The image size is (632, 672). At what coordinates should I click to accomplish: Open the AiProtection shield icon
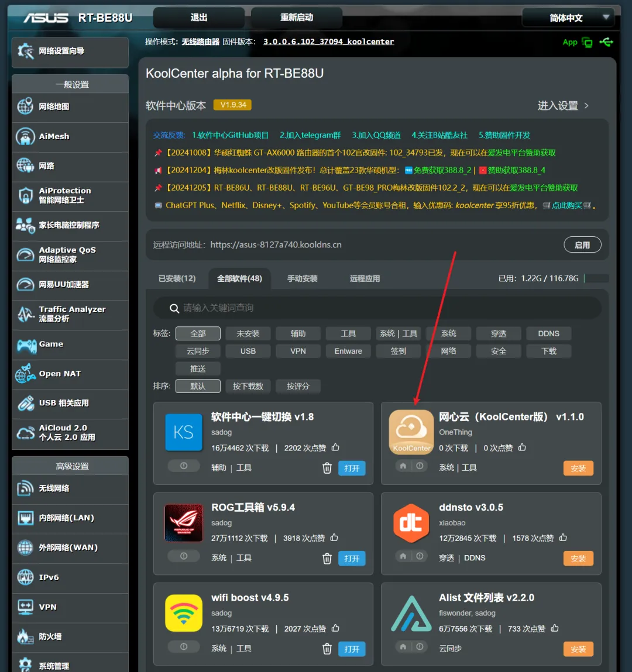point(25,195)
